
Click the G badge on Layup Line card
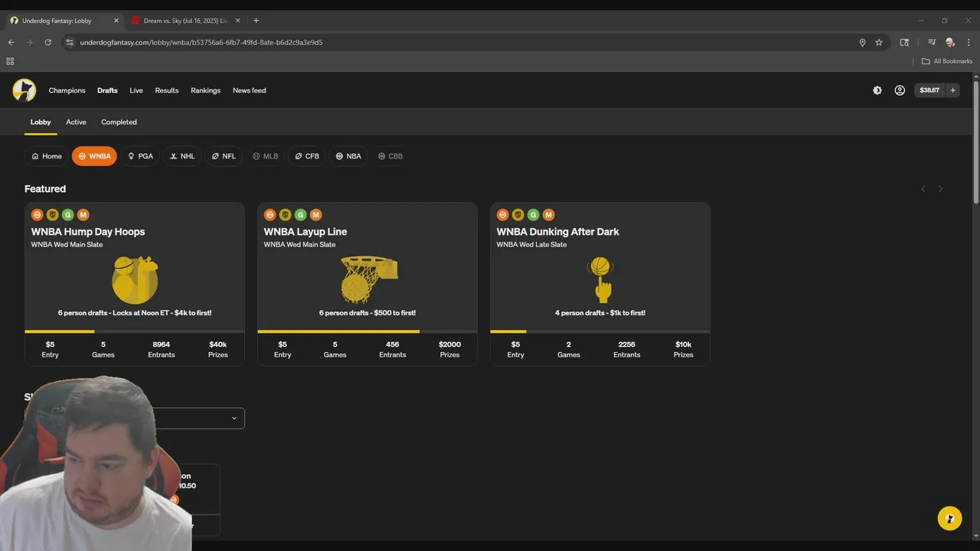(300, 215)
